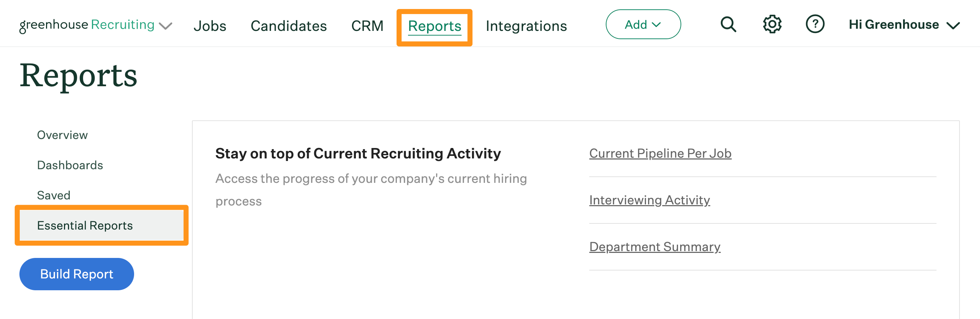Click the Build Report button

tap(77, 274)
